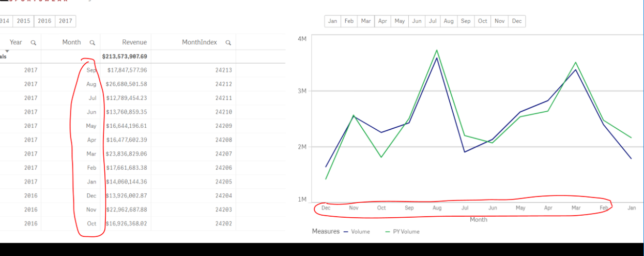The height and width of the screenshot is (256, 644).
Task: Select Mar in the month filter bar
Action: coord(366,21)
